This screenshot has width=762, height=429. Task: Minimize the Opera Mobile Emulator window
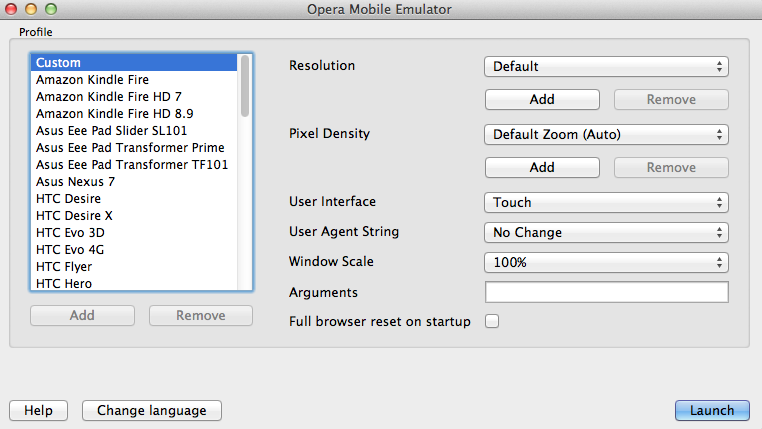30,10
